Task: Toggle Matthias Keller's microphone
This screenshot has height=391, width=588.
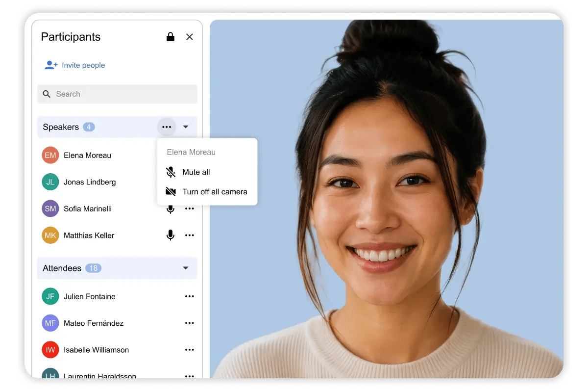Action: [x=170, y=235]
